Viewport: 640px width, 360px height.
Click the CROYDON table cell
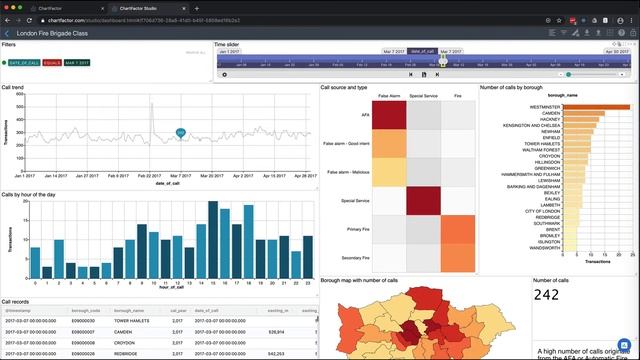coord(125,343)
